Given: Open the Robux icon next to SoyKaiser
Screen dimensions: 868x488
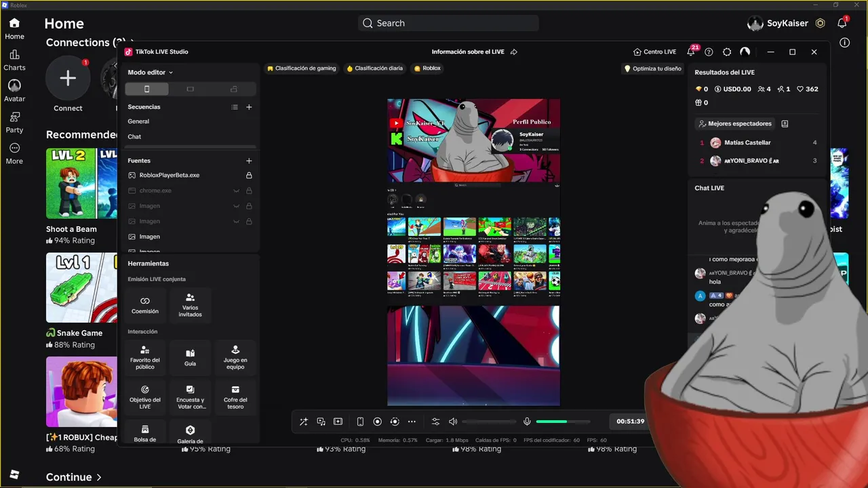Looking at the screenshot, I should tap(820, 23).
